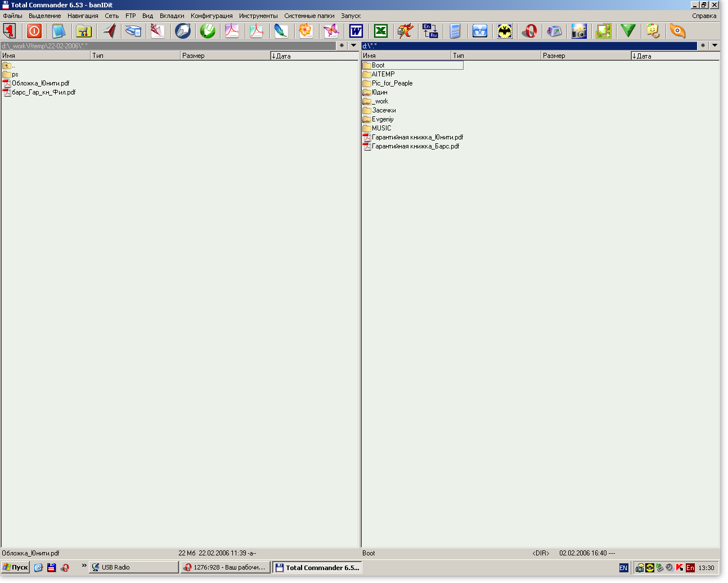728x583 pixels.
Task: Open Microsoft Excel from toolbar
Action: coord(381,31)
